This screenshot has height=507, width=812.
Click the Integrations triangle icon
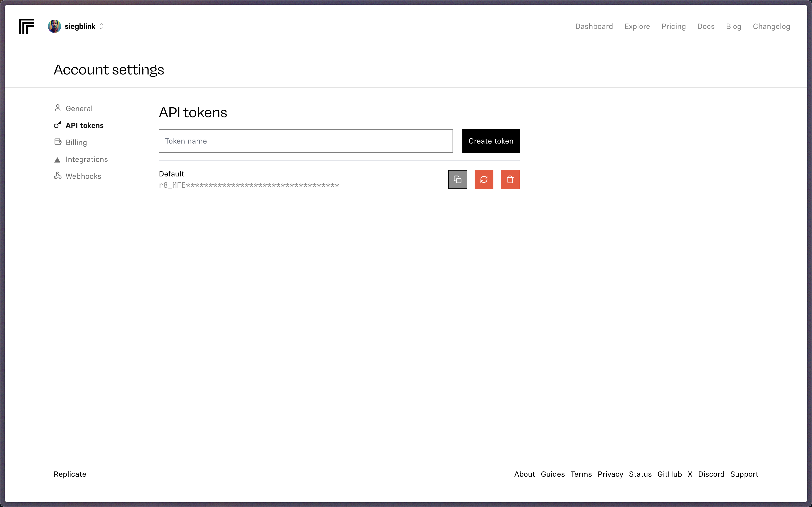[57, 160]
